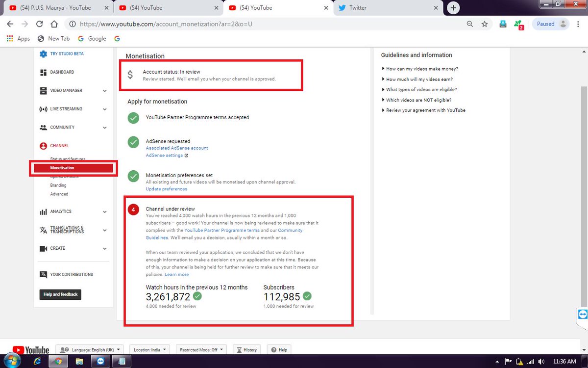Expand the LIVE STREAMING section chevron

click(105, 109)
